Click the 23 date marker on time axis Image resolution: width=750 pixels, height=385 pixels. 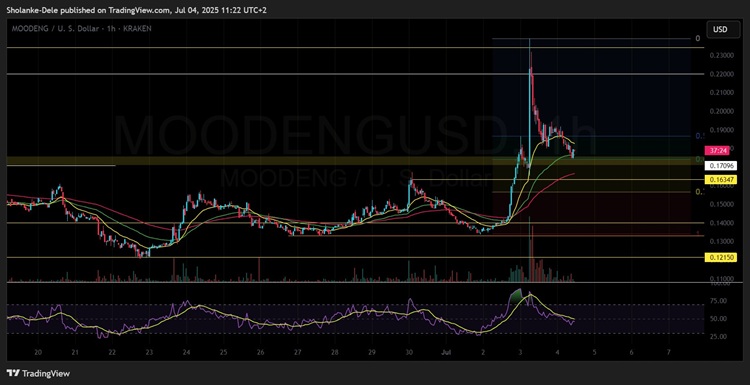(149, 352)
